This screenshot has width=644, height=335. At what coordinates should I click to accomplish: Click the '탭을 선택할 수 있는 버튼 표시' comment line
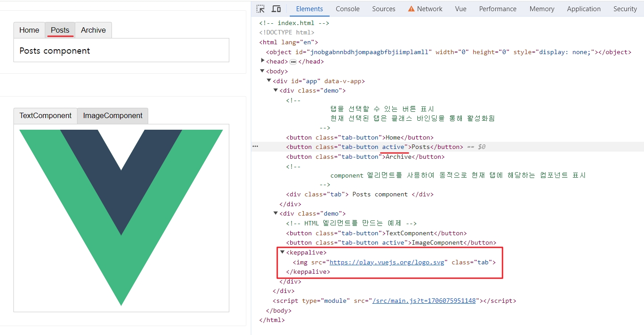tap(382, 109)
